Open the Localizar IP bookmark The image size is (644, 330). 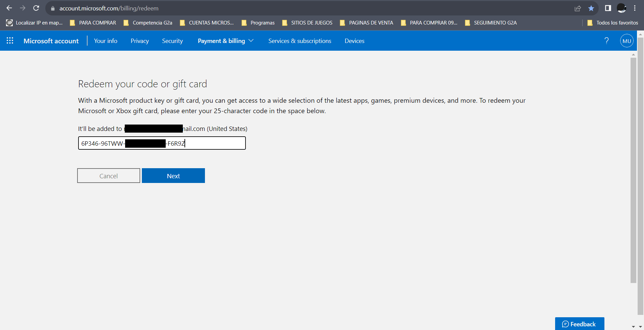35,23
